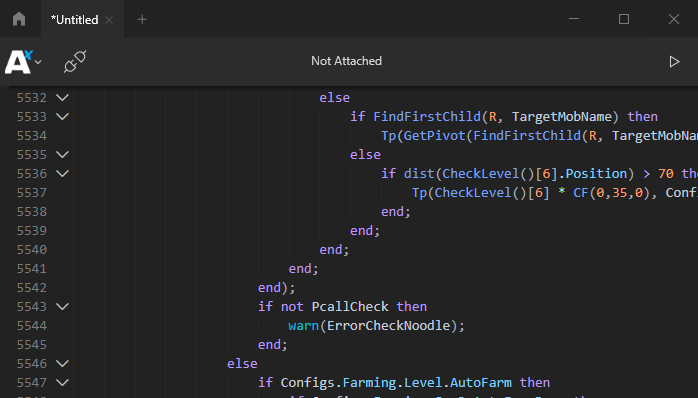Collapse the code fold at line 5546

62,364
